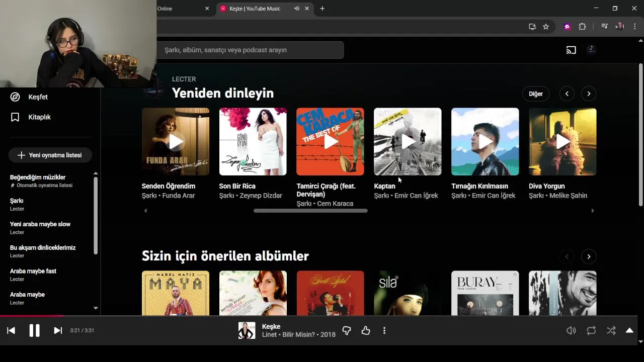The image size is (644, 362).
Task: Skip to the previous track
Action: click(x=11, y=330)
